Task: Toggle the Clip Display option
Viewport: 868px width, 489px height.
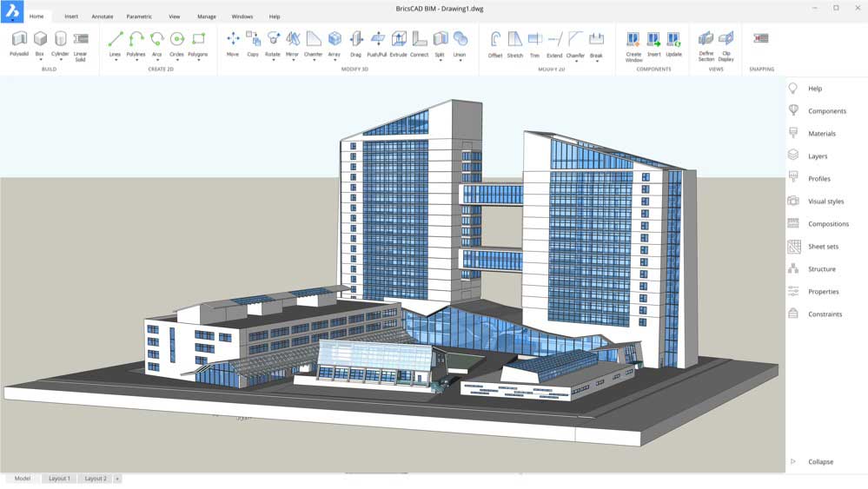Action: pyautogui.click(x=726, y=40)
